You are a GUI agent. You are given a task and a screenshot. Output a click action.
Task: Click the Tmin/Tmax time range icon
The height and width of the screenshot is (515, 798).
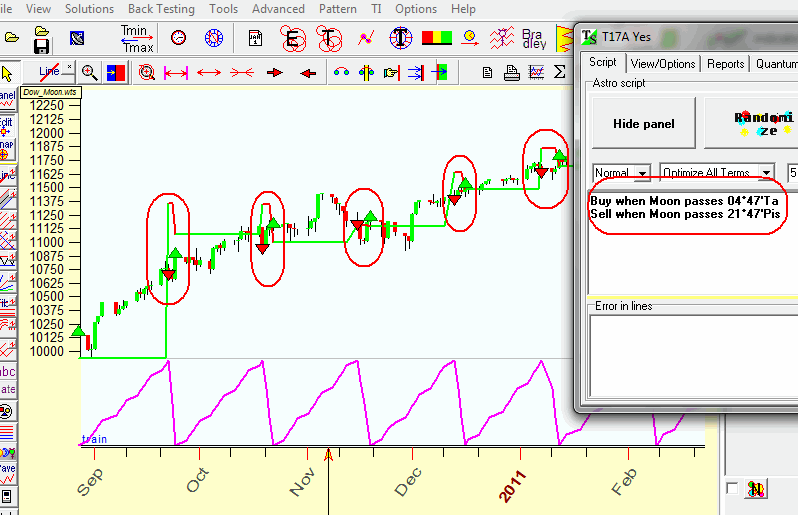pyautogui.click(x=136, y=39)
